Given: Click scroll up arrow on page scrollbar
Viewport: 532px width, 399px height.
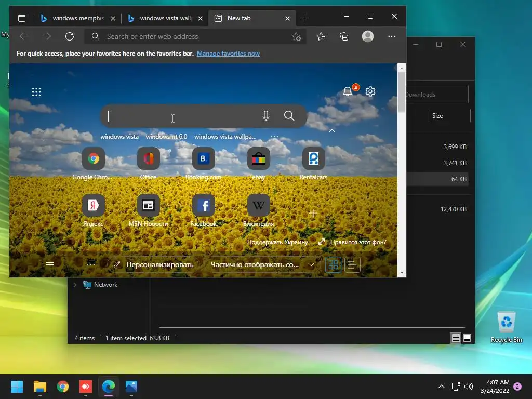Looking at the screenshot, I should tap(402, 68).
